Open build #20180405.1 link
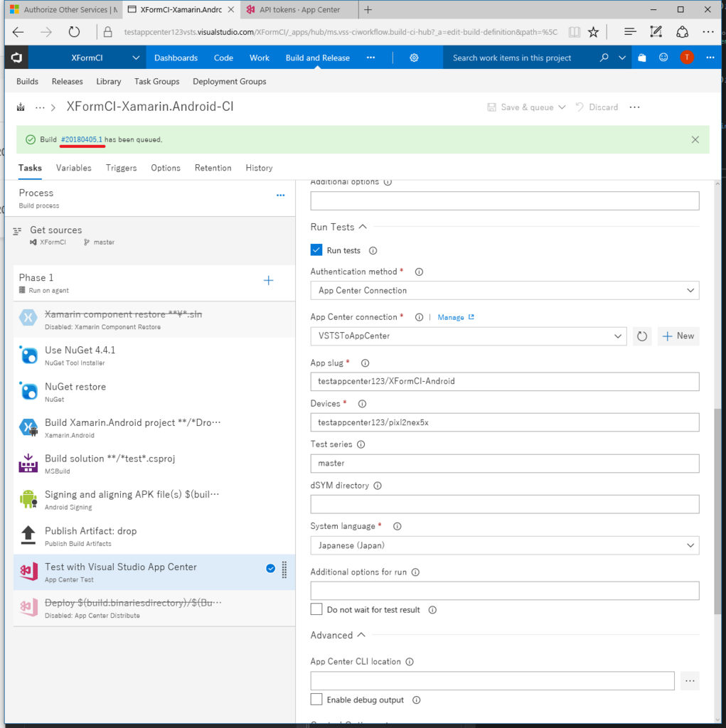726x728 pixels. tap(81, 140)
